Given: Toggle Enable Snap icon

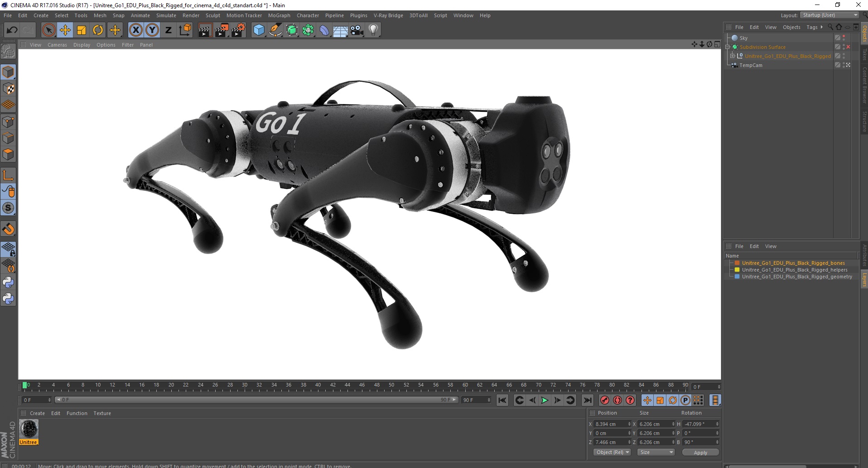Looking at the screenshot, I should coord(8,229).
